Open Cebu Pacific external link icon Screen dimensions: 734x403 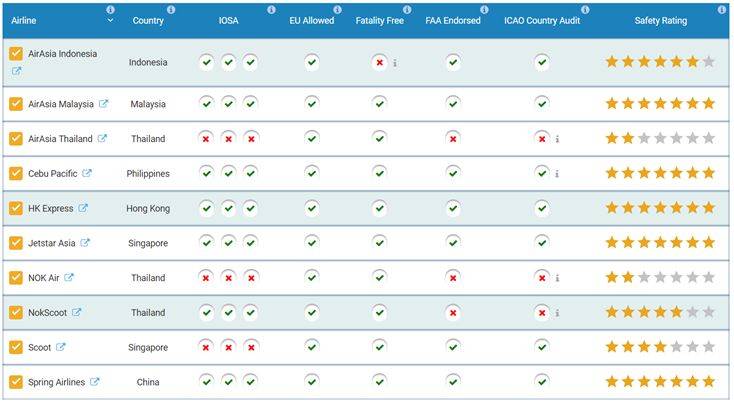click(87, 173)
